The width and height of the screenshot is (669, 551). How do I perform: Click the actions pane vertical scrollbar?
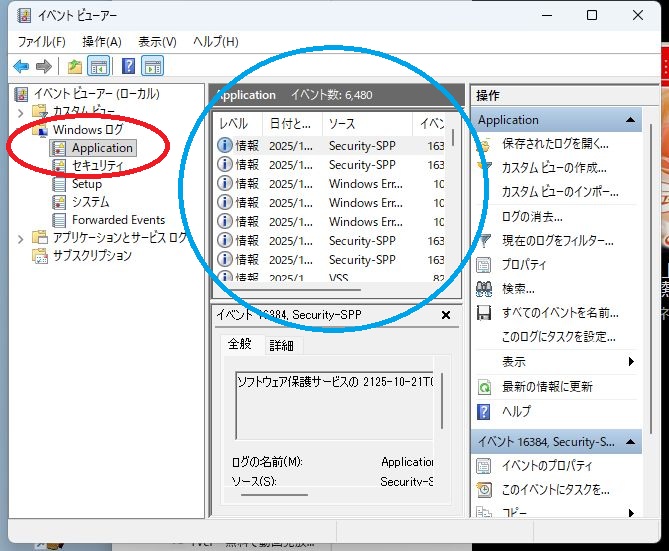click(x=651, y=279)
